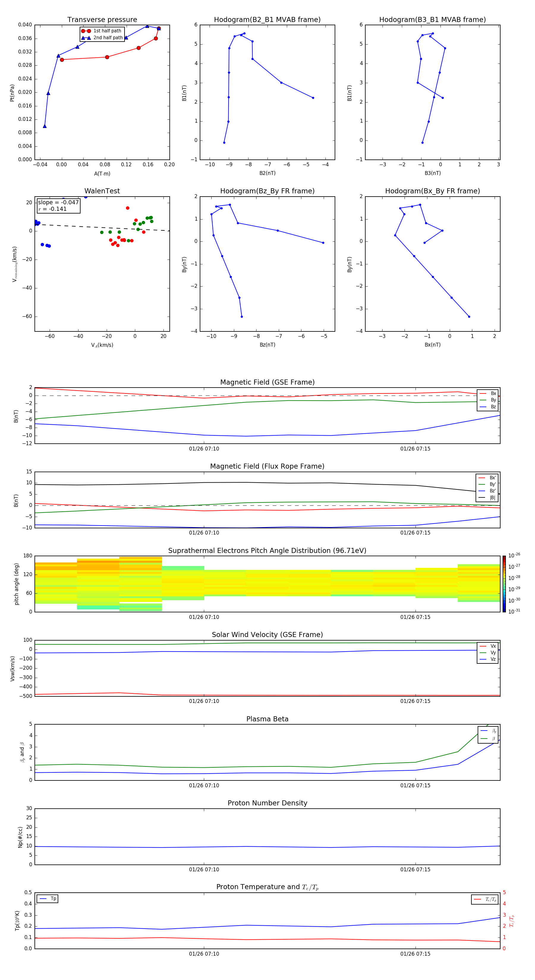This screenshot has height=980, width=535.
Task: Click the 'Bx(nT)' x-axis label
Action: tap(432, 345)
